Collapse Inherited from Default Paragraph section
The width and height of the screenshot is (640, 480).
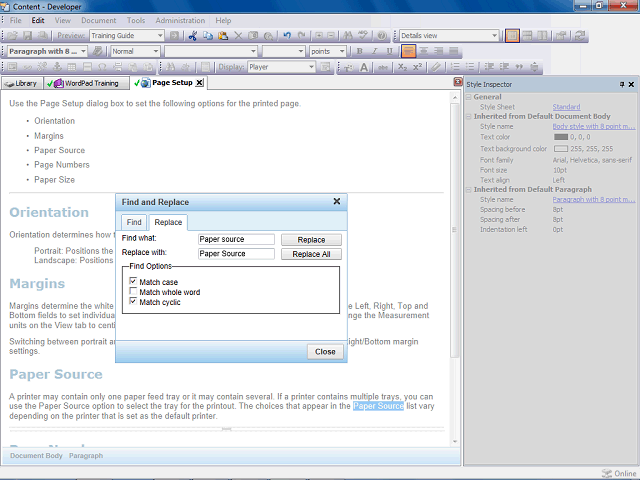[x=469, y=190]
